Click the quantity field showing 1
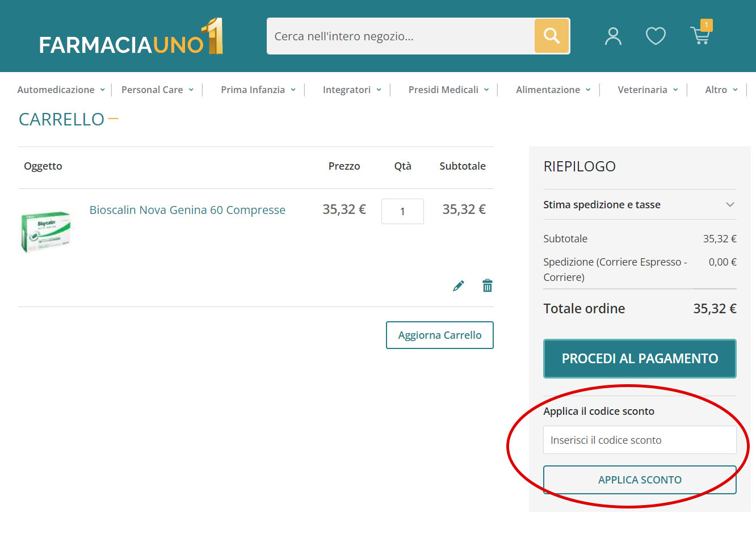 402,211
